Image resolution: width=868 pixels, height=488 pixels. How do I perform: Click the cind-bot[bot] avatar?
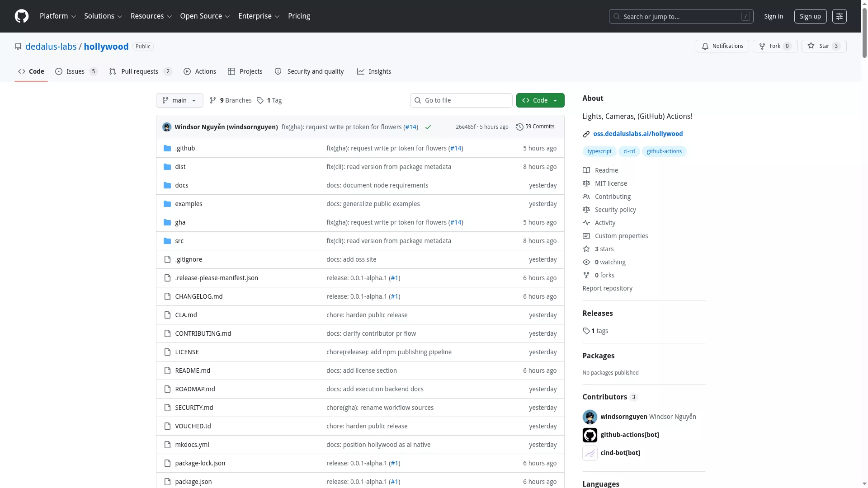tap(590, 453)
